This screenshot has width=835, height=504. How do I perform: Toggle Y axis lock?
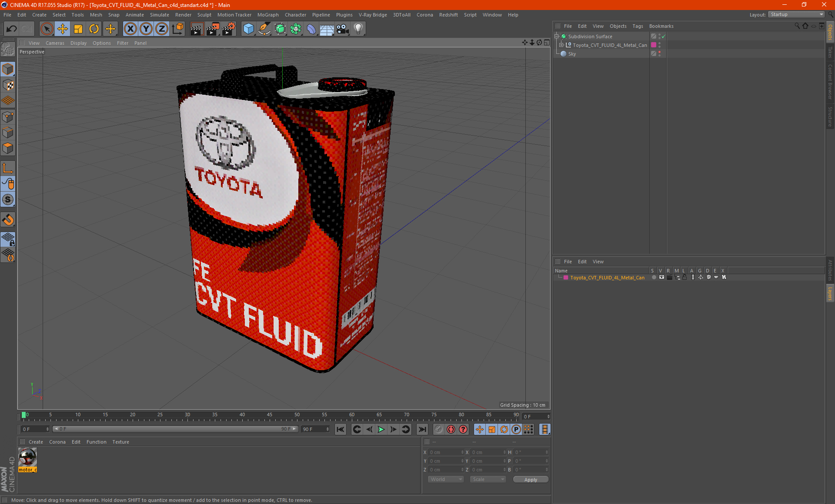point(146,29)
